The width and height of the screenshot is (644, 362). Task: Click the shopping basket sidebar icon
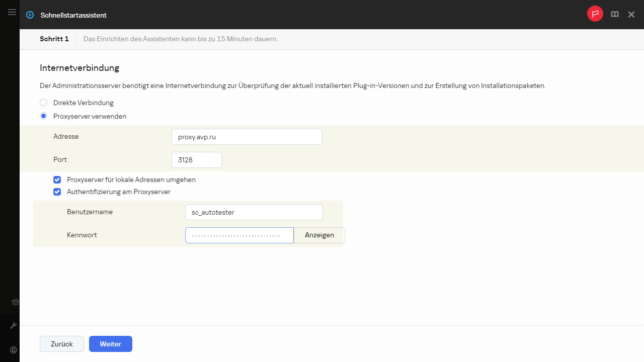15,302
